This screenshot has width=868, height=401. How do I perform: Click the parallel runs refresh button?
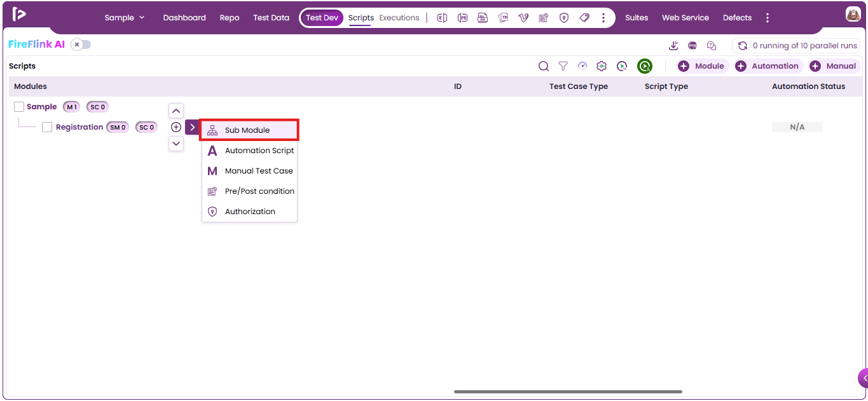742,46
